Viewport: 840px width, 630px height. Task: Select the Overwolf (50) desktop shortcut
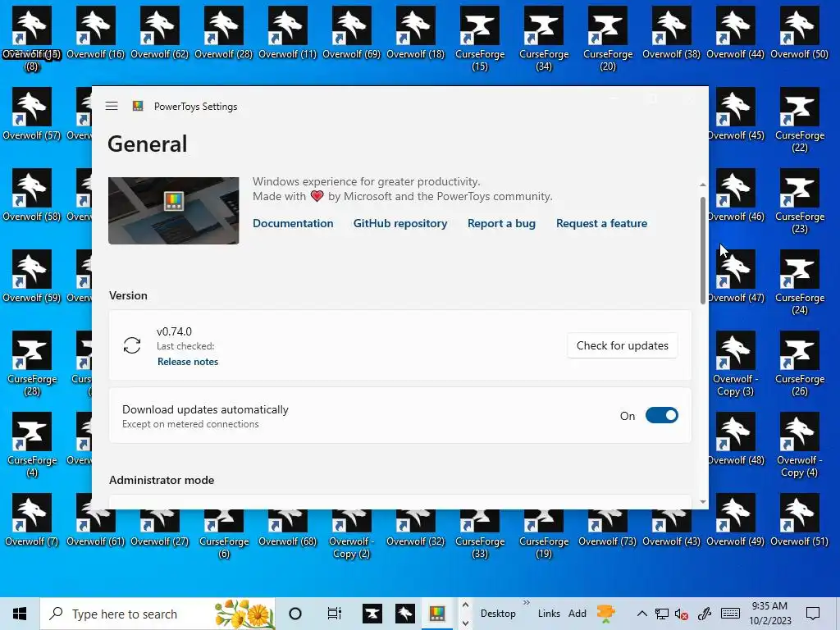click(x=799, y=32)
